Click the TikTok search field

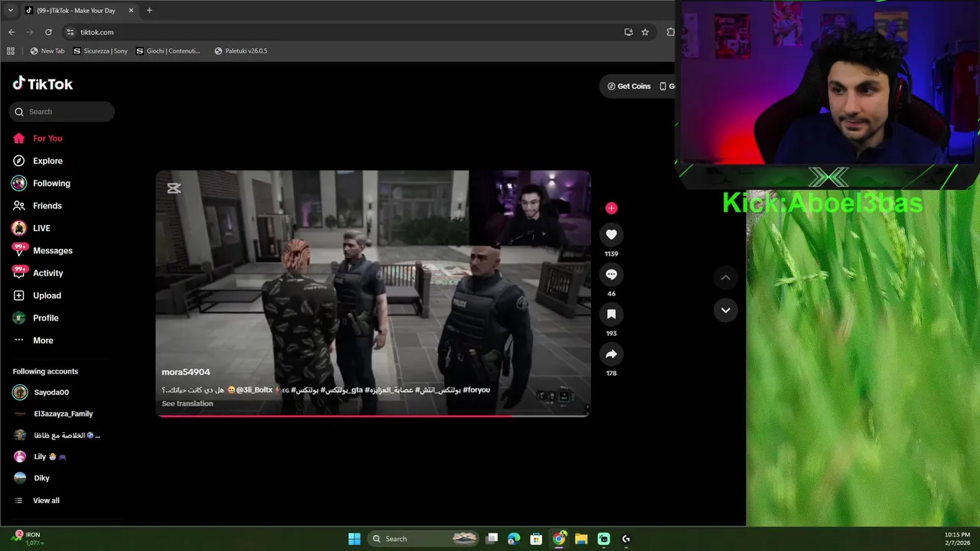[x=62, y=112]
